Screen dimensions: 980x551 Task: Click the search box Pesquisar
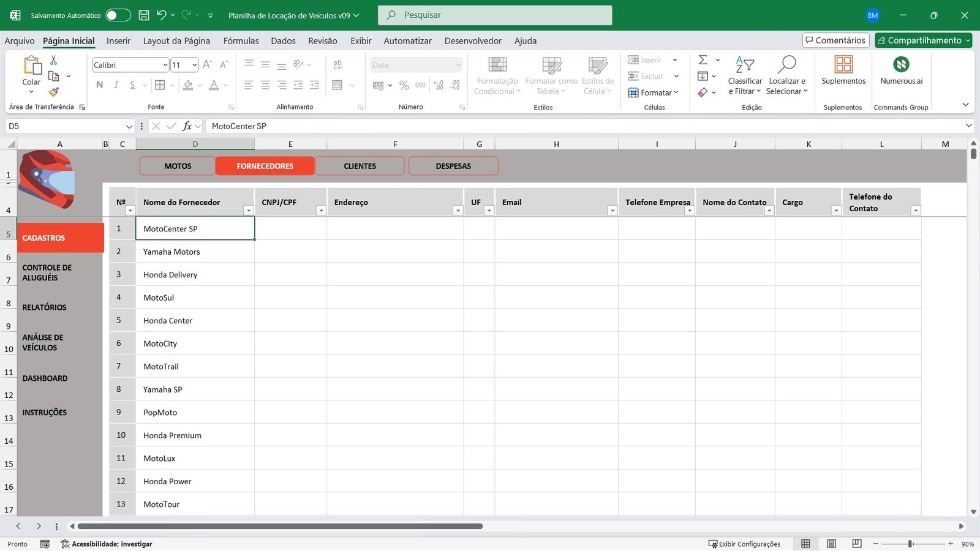tap(495, 15)
